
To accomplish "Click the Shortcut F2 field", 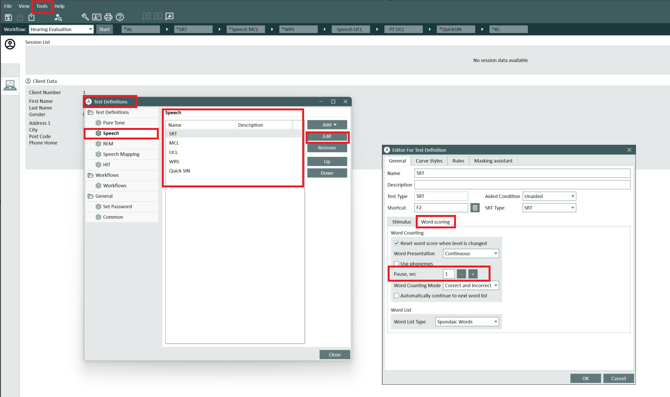I will click(x=441, y=208).
